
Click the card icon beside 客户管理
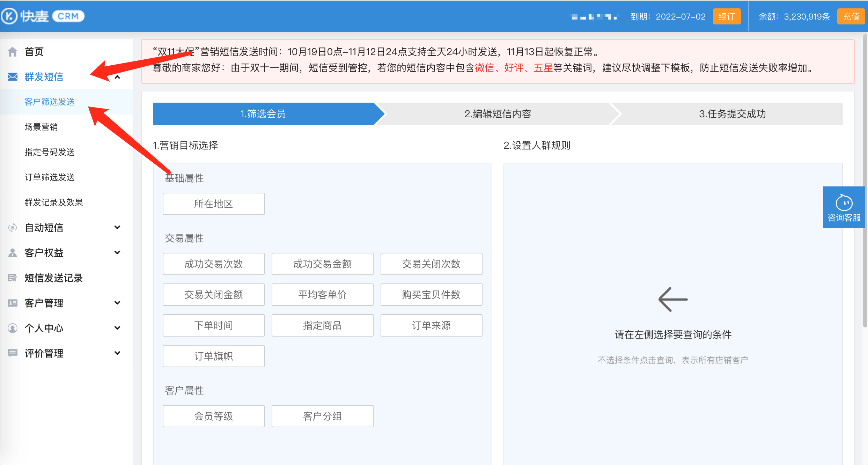pos(13,303)
